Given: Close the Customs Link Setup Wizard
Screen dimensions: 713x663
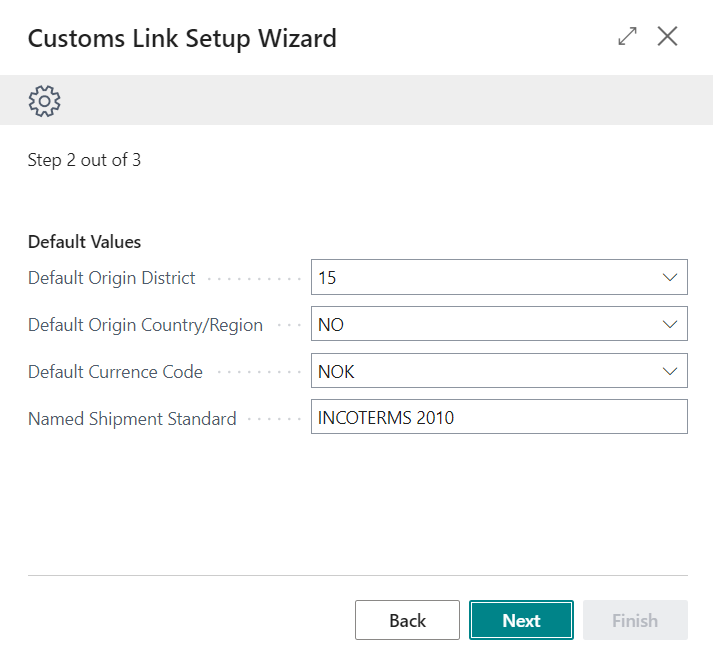Looking at the screenshot, I should (x=667, y=37).
